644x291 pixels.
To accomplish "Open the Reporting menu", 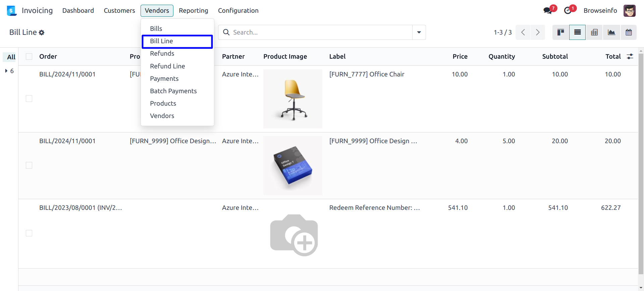I will 193,10.
